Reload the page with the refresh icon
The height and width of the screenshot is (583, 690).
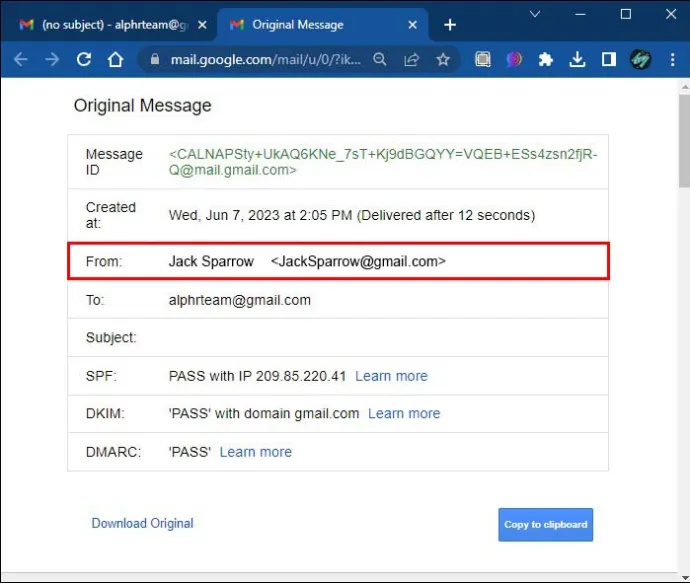pos(84,59)
